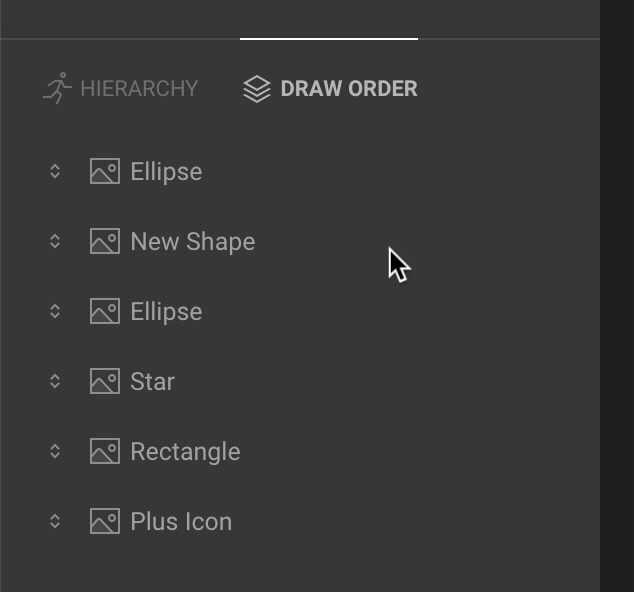Screen dimensions: 634x592
Task: Click the reorder arrows next to Star
Action: [55, 381]
